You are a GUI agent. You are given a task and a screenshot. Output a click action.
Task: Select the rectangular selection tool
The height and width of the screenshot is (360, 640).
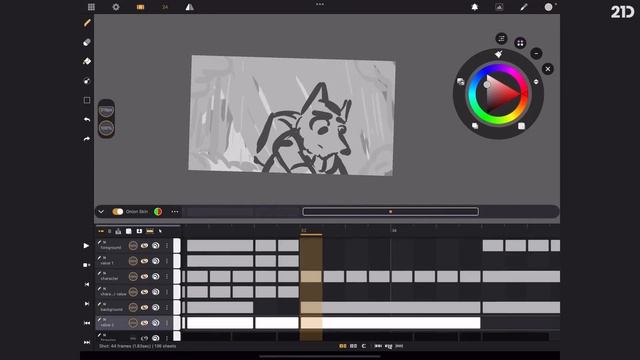(87, 100)
